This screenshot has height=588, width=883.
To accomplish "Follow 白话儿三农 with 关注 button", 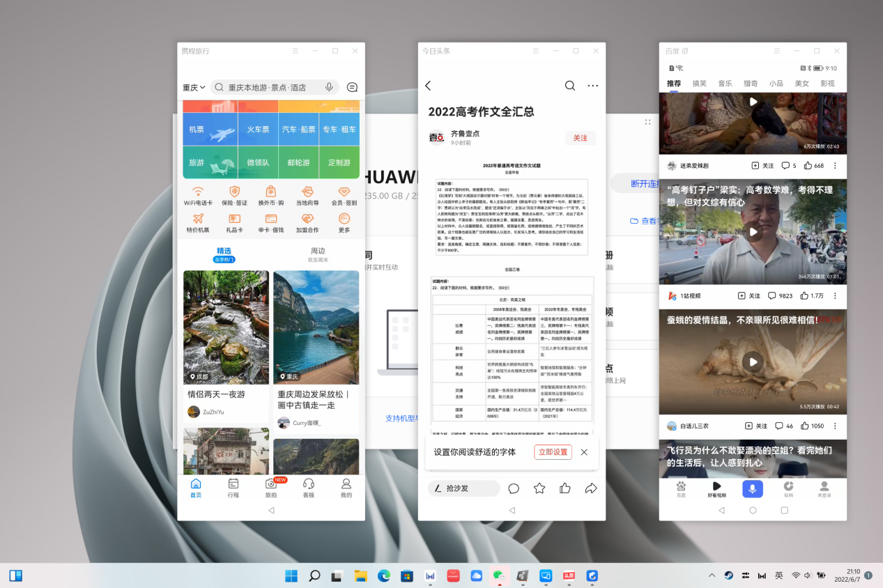I will point(756,426).
